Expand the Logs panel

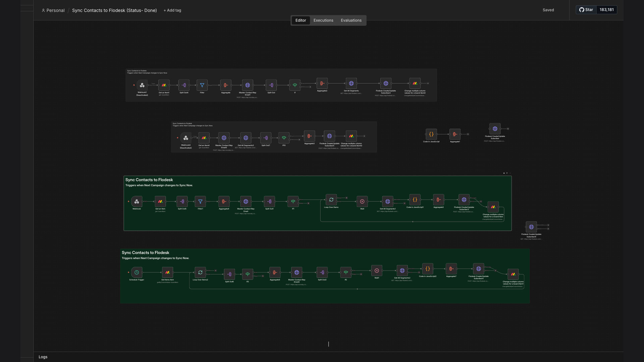(x=43, y=357)
